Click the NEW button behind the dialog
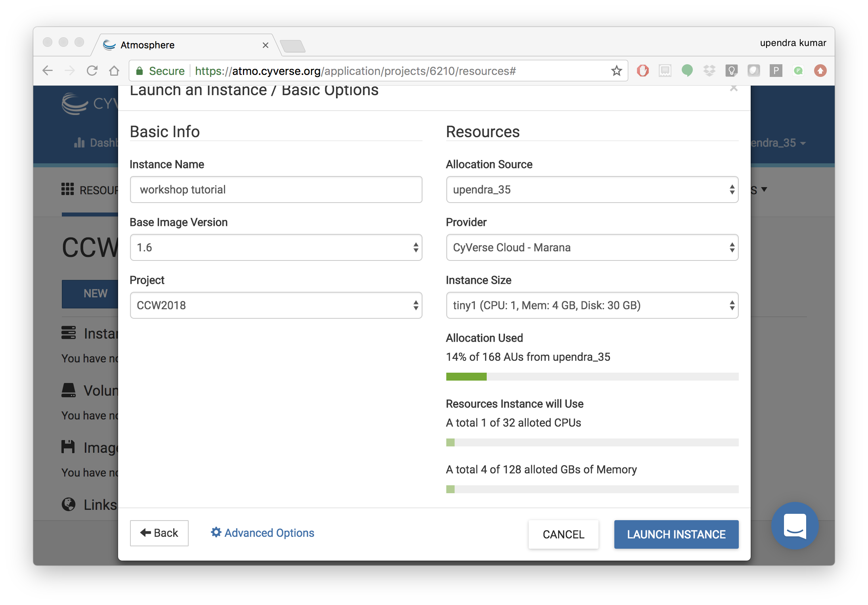 (90, 294)
